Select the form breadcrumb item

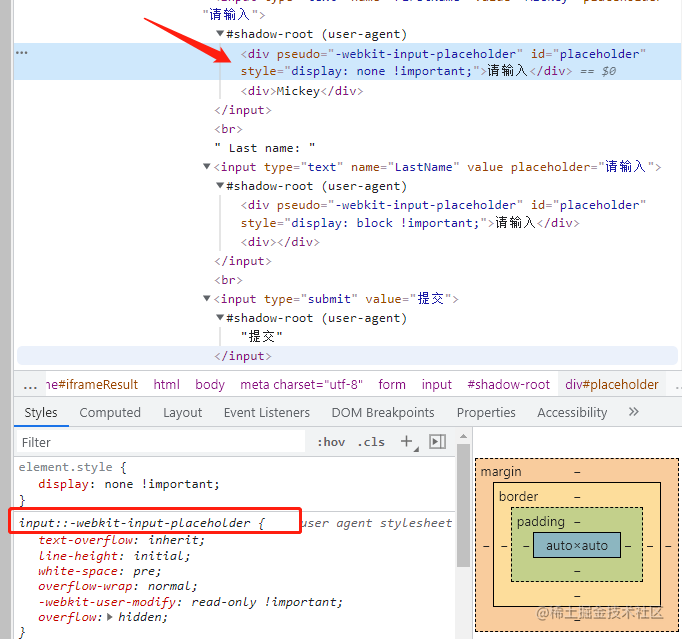(x=391, y=385)
